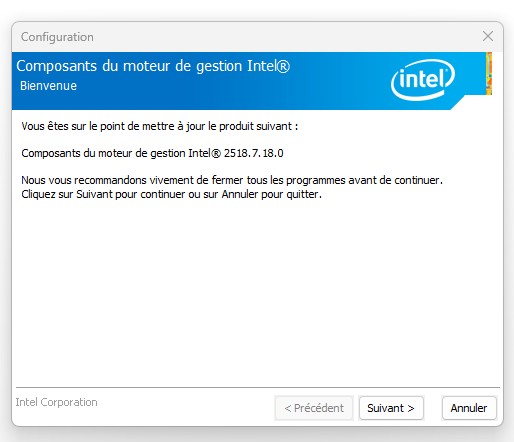Continue by clicking Suivant
This screenshot has height=442, width=514.
391,408
